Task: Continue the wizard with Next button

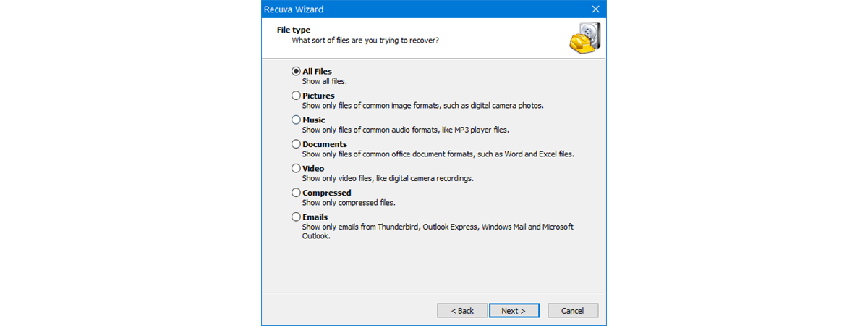Action: click(514, 311)
